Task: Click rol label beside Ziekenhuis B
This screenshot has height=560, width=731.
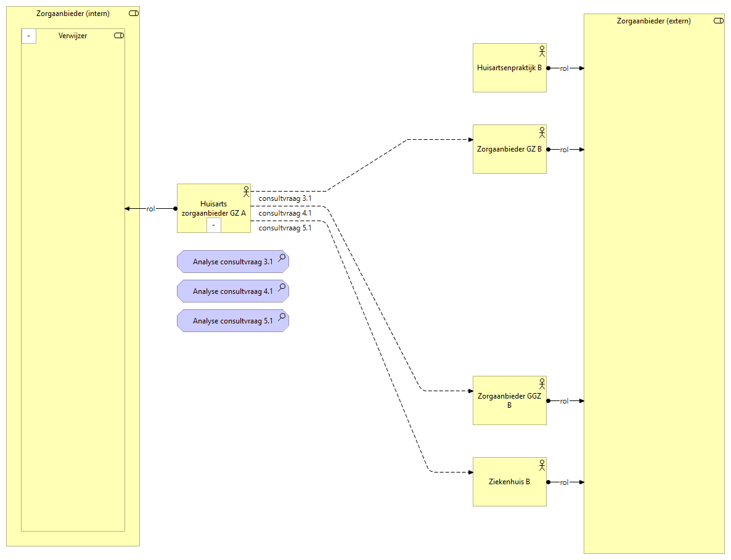Action: click(564, 482)
